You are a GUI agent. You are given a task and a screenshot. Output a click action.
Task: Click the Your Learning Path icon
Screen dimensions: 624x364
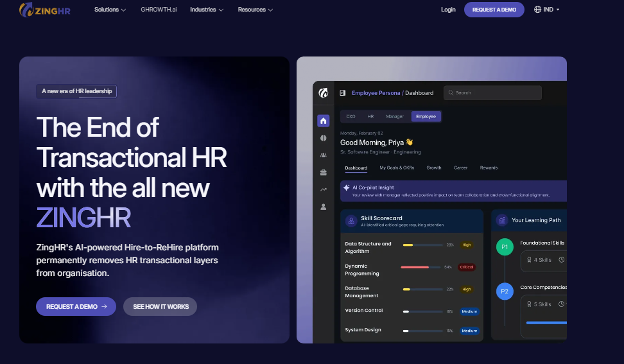click(x=502, y=220)
